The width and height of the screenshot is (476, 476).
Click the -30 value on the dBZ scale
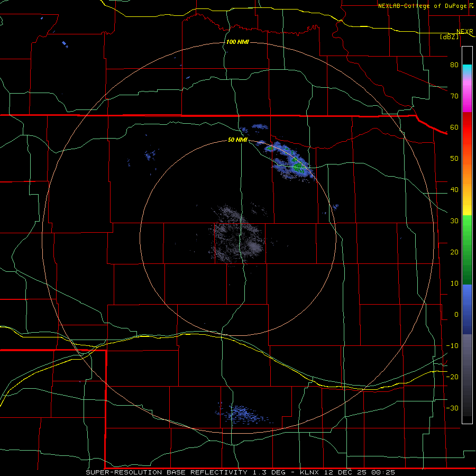click(452, 408)
